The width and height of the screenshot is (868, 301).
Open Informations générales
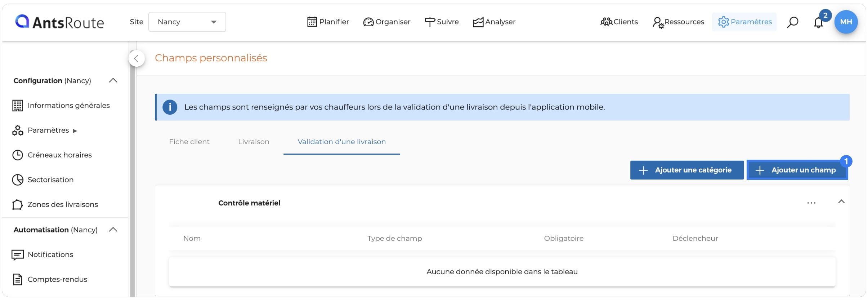(69, 106)
